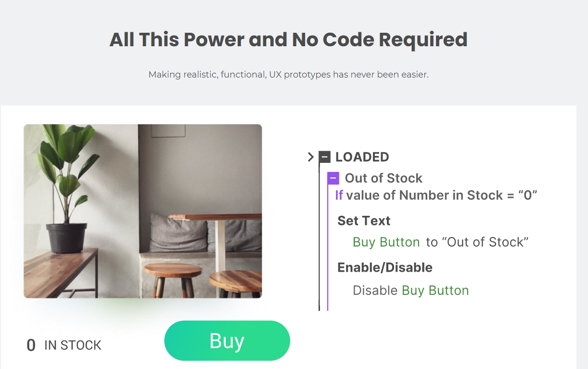Select the LOADED event label
The image size is (588, 369).
click(362, 157)
